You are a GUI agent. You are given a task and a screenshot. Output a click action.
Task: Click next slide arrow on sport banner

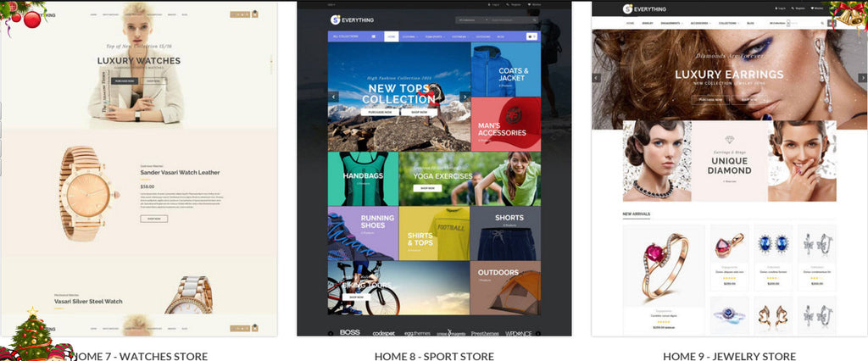(465, 97)
